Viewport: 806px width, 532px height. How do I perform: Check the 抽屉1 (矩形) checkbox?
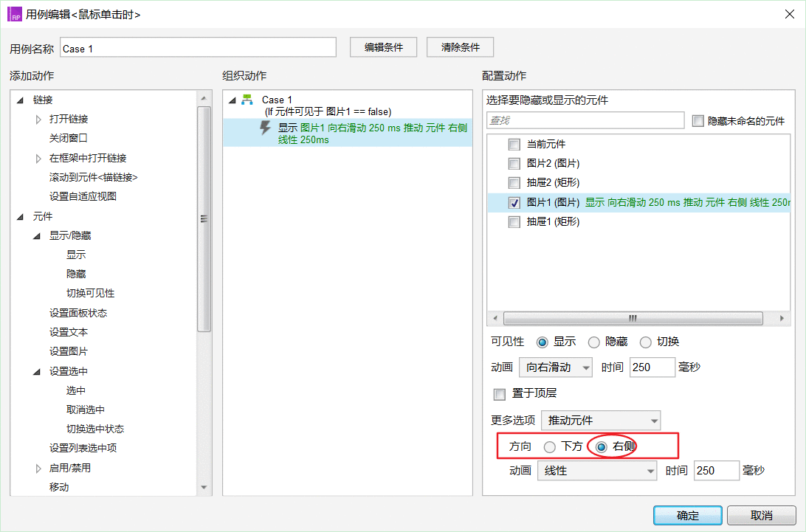[514, 222]
